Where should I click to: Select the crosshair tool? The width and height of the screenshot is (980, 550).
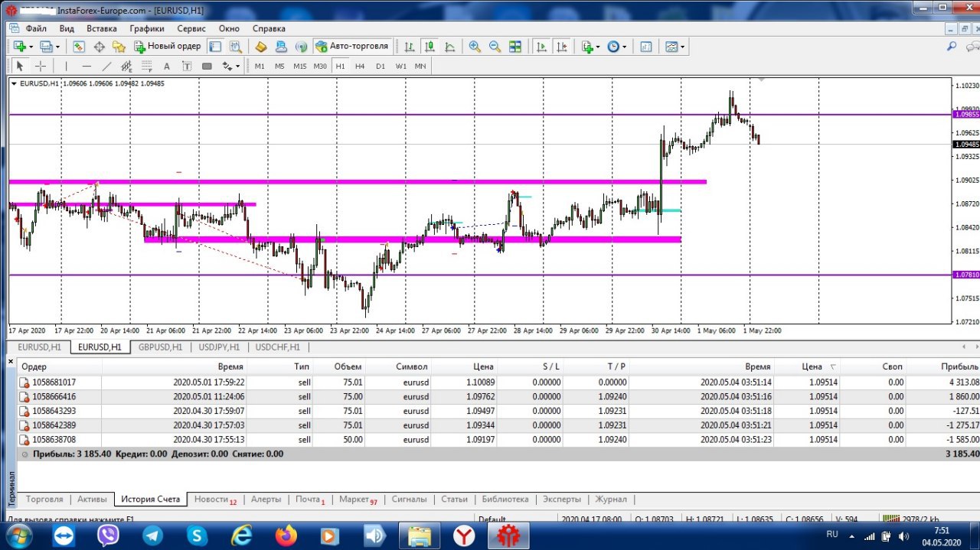point(41,66)
